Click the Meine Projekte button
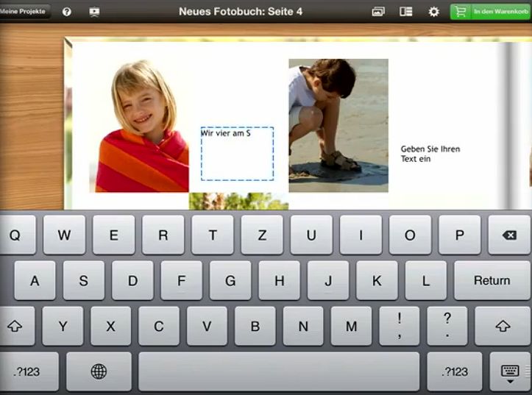The width and height of the screenshot is (532, 395). tap(24, 12)
